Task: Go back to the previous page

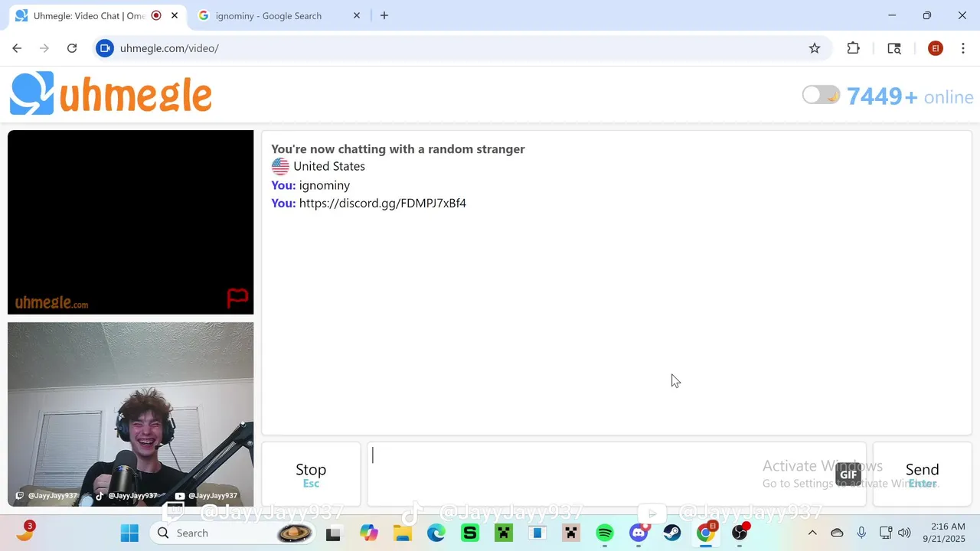Action: (x=17, y=48)
